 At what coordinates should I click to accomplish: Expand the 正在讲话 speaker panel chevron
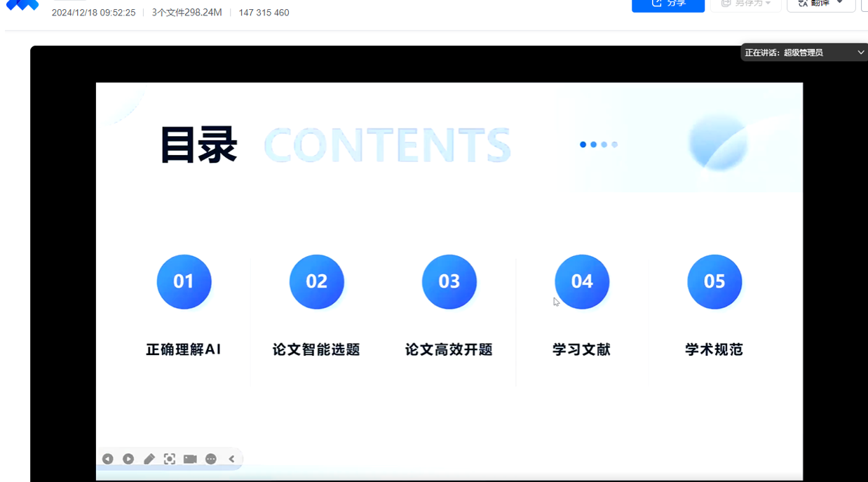[860, 53]
